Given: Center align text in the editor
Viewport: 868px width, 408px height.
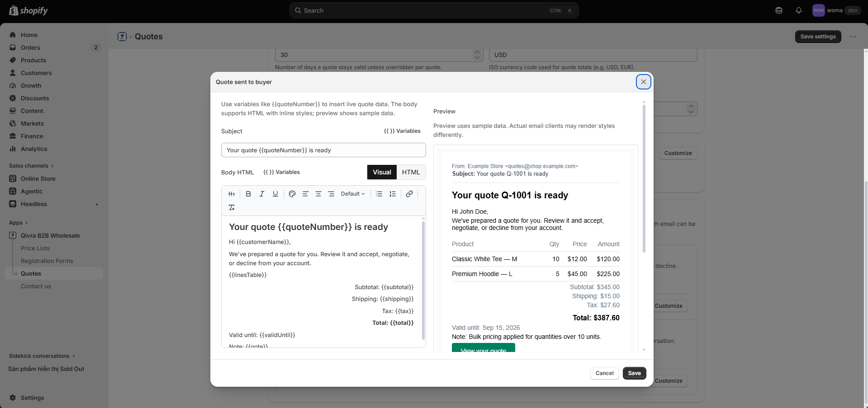Looking at the screenshot, I should pyautogui.click(x=318, y=194).
